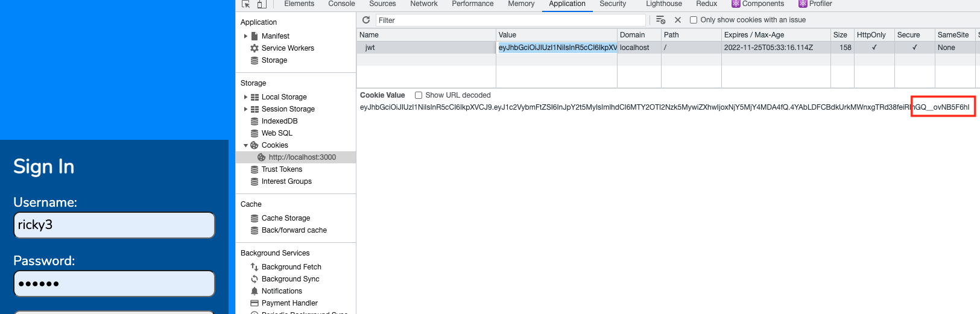Screen dimensions: 980x314
Task: Check Only show cookies with an issue
Action: (694, 20)
